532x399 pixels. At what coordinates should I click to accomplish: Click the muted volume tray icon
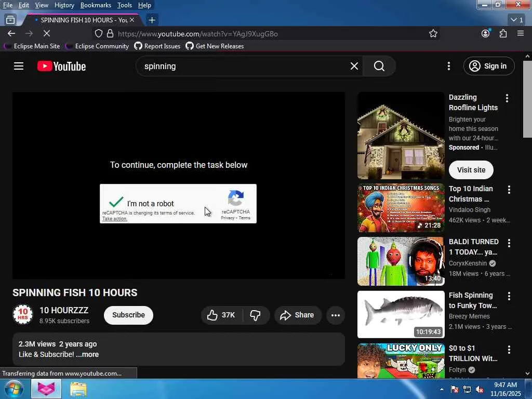coord(480,390)
